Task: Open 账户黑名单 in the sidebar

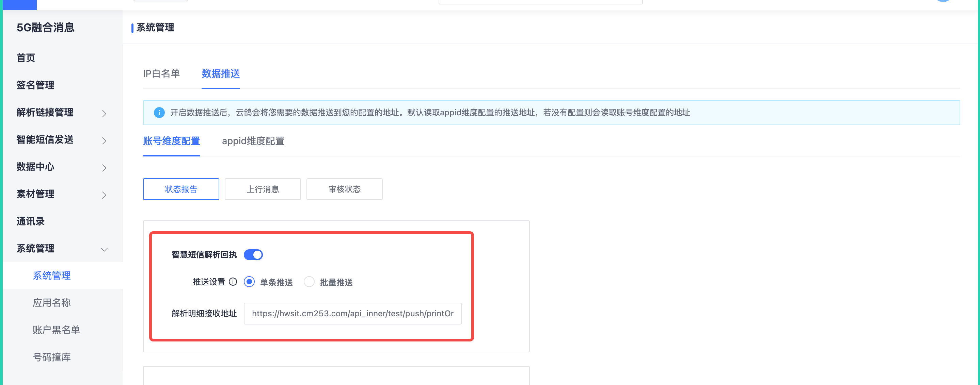Action: (x=56, y=330)
